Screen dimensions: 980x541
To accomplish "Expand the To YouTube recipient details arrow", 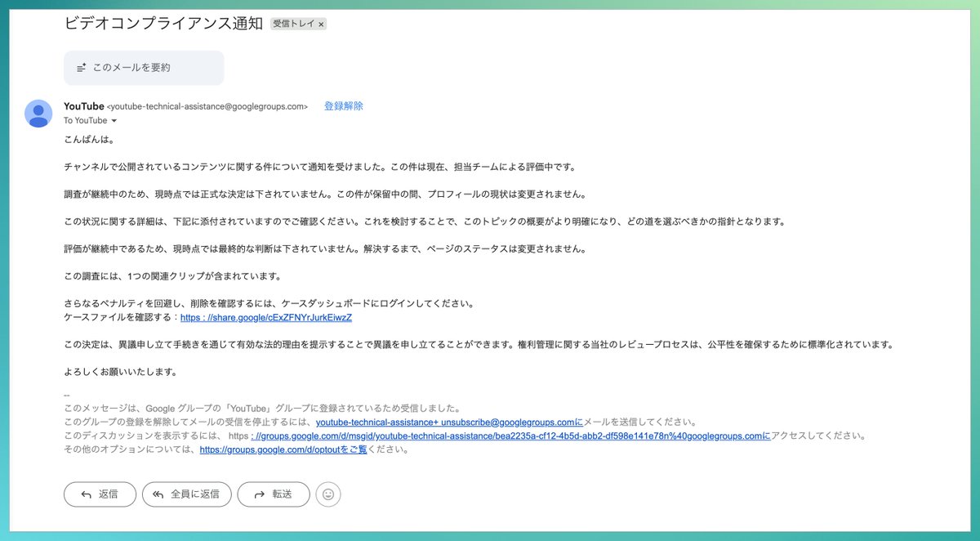I will tap(114, 121).
